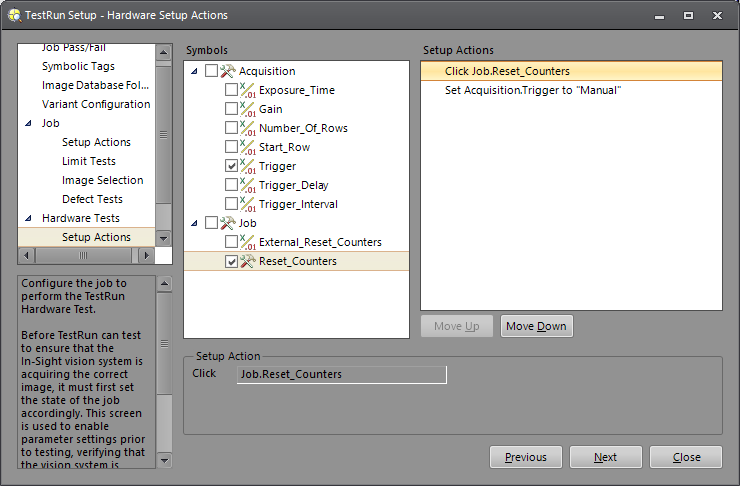Click the Acquisition group tools icon
Image resolution: width=740 pixels, height=486 pixels.
[x=227, y=71]
